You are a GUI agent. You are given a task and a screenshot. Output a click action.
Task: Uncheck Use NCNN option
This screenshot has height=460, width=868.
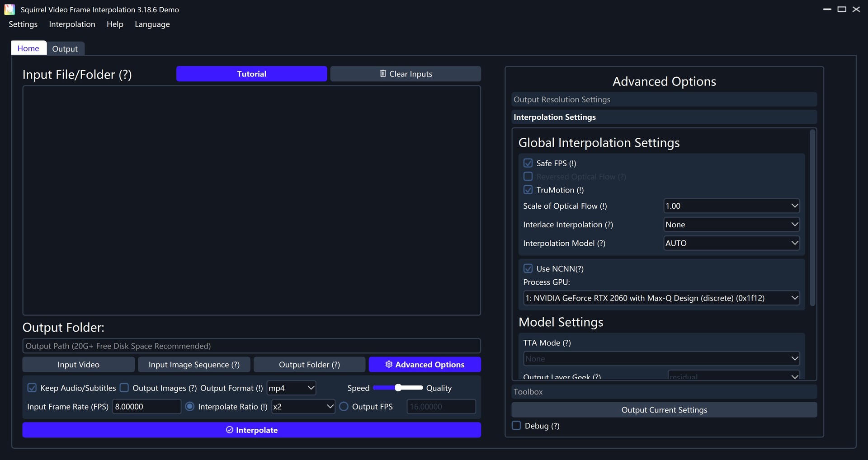[x=528, y=268]
